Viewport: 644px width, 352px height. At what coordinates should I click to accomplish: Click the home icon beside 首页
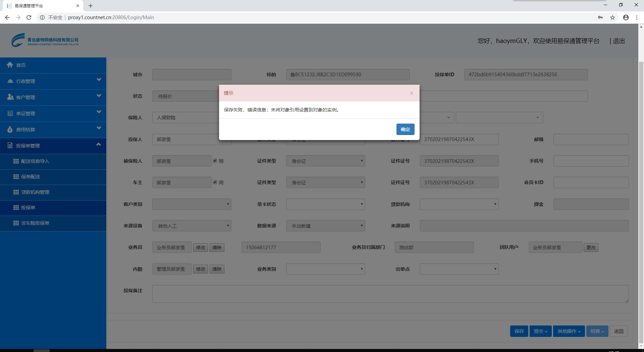[x=10, y=65]
